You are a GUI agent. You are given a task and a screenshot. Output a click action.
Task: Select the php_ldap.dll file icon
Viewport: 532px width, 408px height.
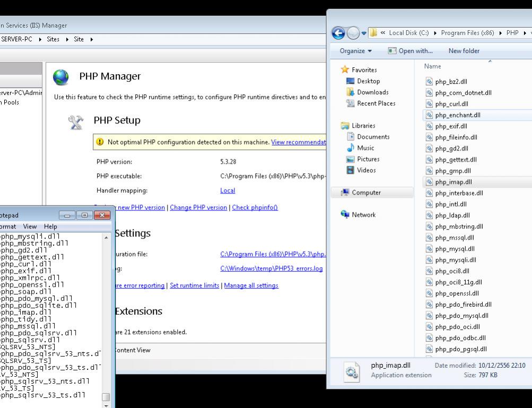click(x=429, y=216)
